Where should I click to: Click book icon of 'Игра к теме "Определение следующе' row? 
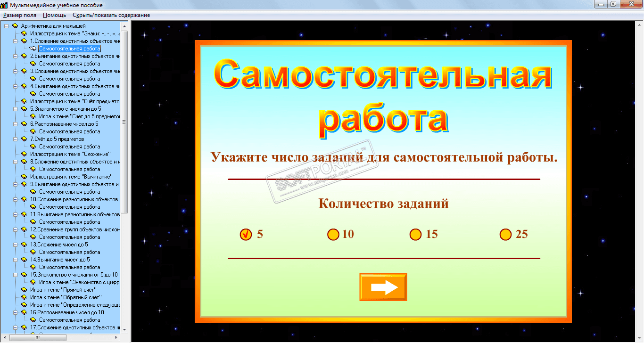pyautogui.click(x=24, y=305)
